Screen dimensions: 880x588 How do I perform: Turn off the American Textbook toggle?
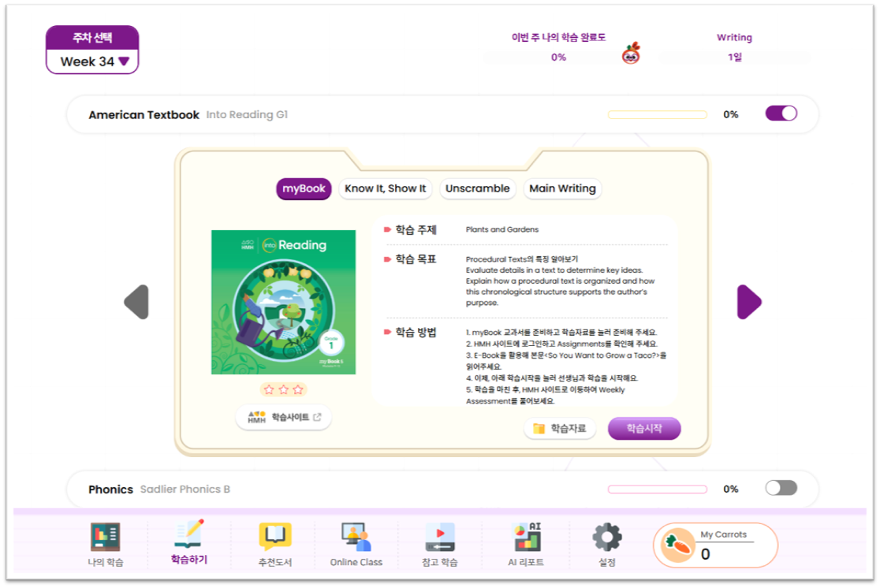point(781,114)
